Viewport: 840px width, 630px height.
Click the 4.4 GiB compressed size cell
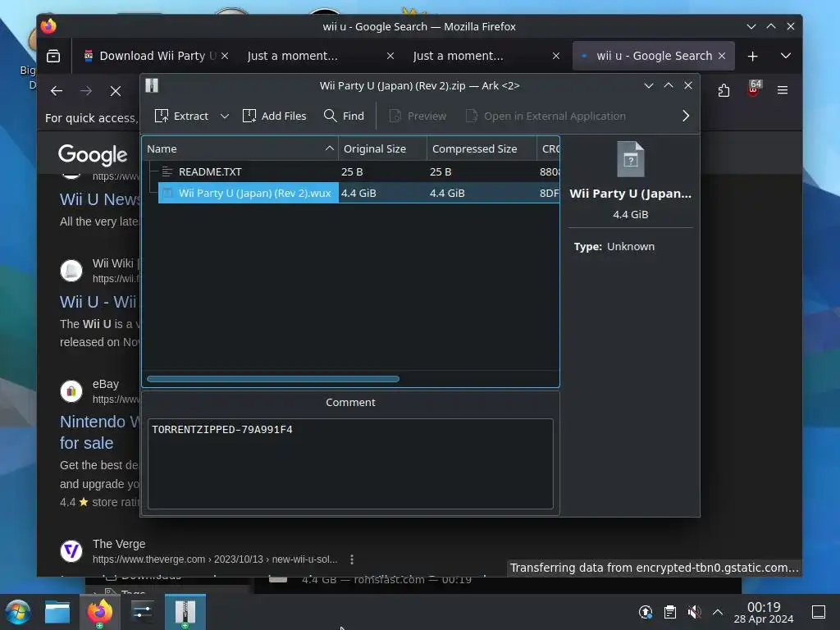point(447,193)
